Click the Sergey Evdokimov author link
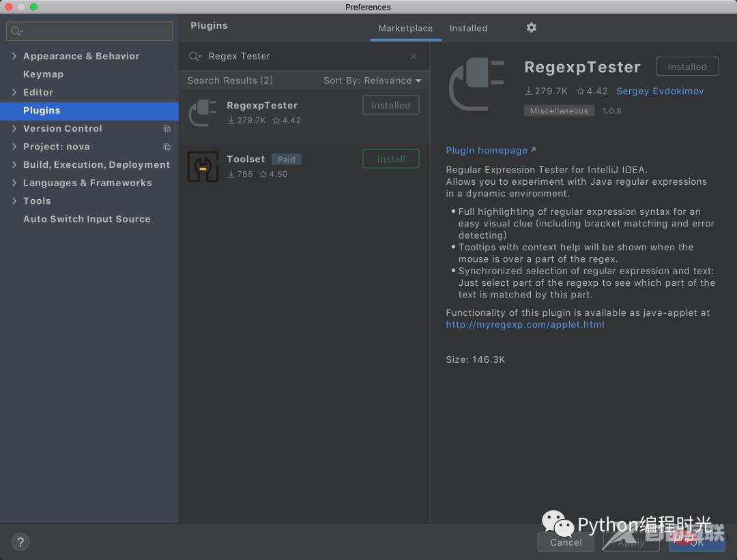737x560 pixels. coord(660,91)
